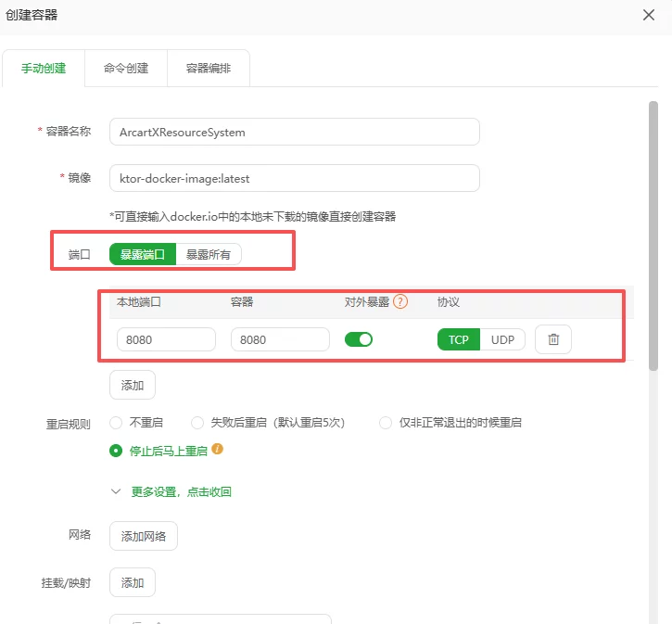This screenshot has height=624, width=672.
Task: Select 暴露端口 port mode
Action: (x=143, y=254)
